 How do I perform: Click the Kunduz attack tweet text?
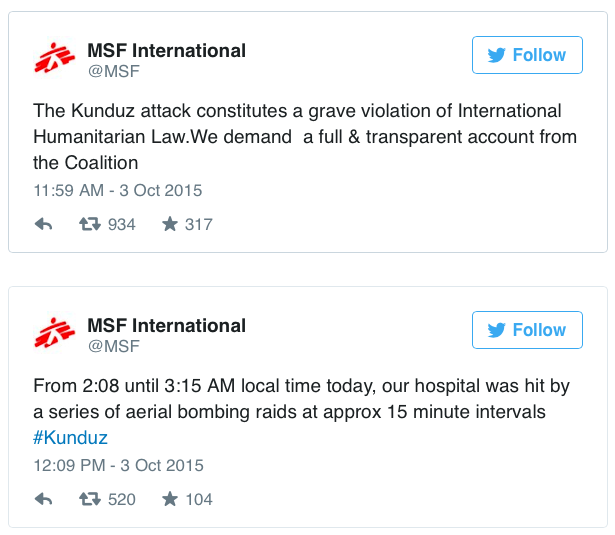pos(300,136)
